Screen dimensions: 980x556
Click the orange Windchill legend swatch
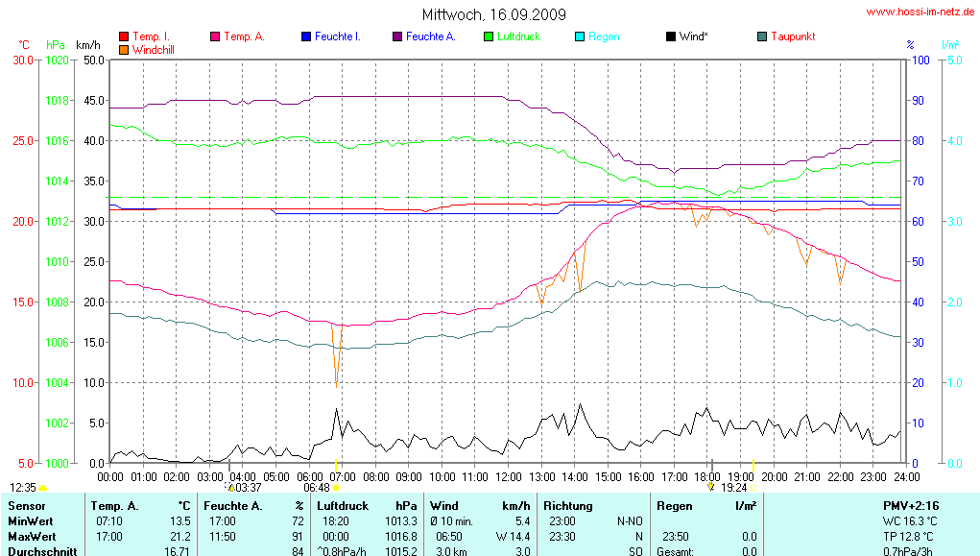coord(124,49)
